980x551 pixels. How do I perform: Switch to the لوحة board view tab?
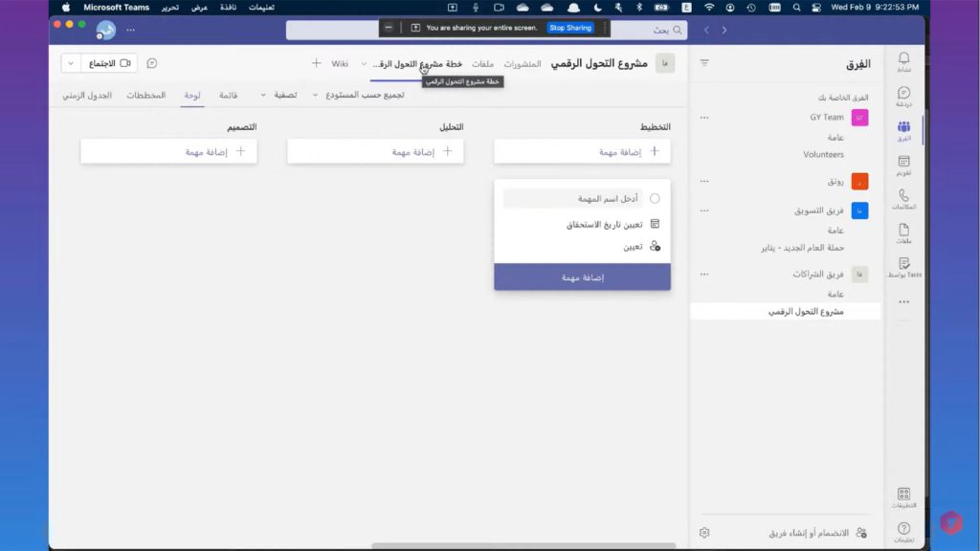click(191, 95)
